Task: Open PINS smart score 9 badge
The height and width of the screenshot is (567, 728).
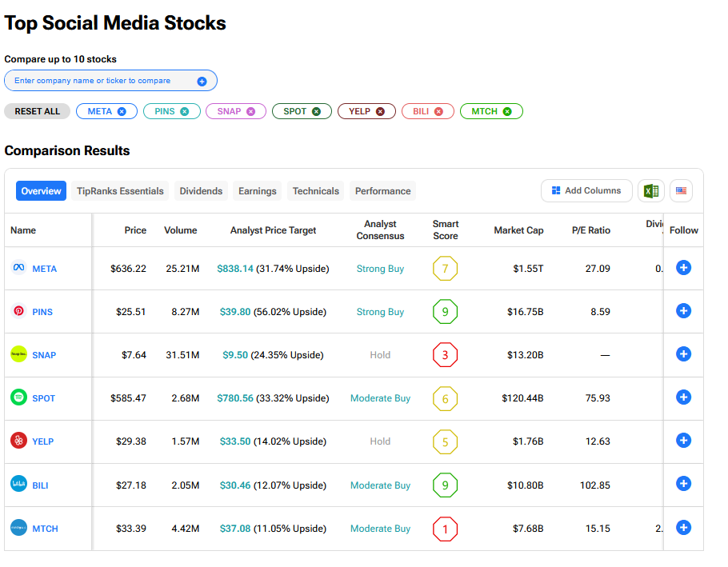Action: [445, 311]
